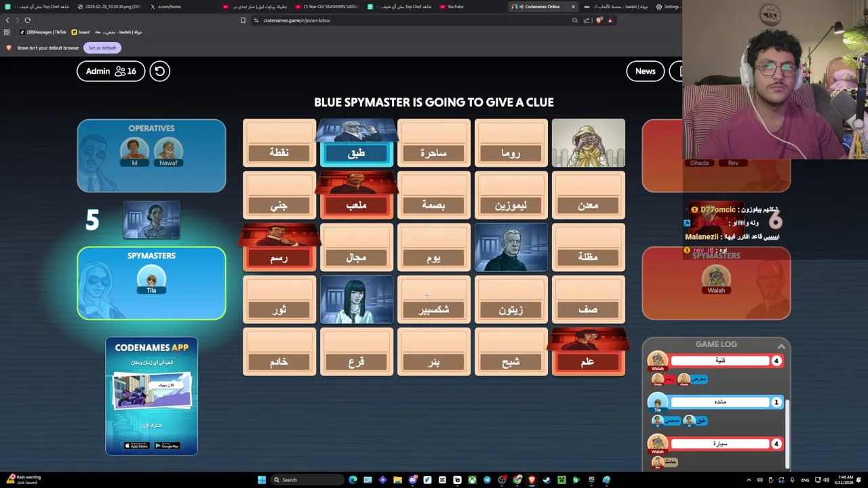The width and height of the screenshot is (868, 488).
Task: Select the جني word card
Action: click(x=279, y=195)
